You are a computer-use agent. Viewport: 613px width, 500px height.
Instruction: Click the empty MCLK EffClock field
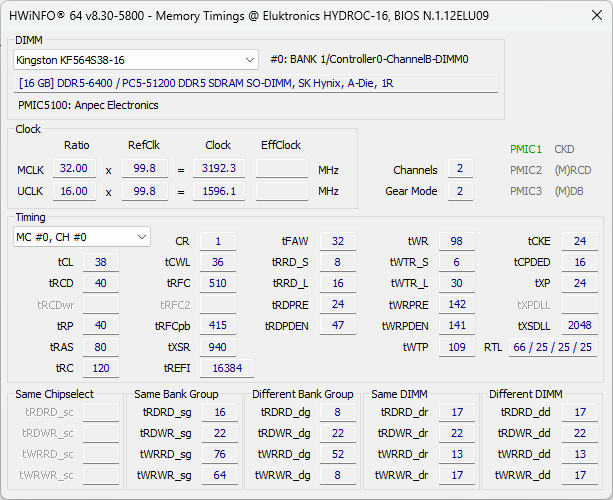[282, 168]
